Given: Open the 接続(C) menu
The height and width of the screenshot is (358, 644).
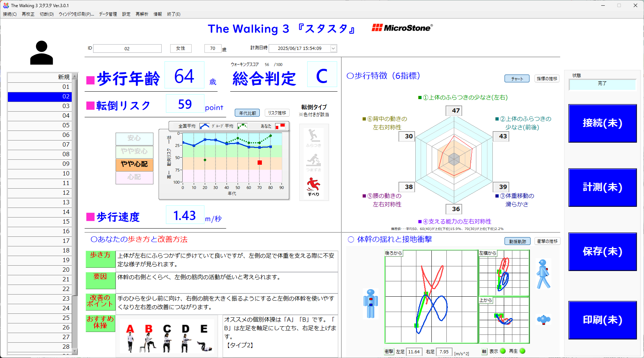Looking at the screenshot, I should [x=10, y=14].
